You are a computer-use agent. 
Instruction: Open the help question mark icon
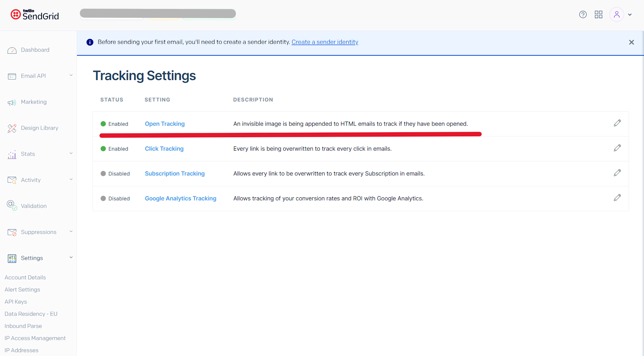(x=582, y=14)
